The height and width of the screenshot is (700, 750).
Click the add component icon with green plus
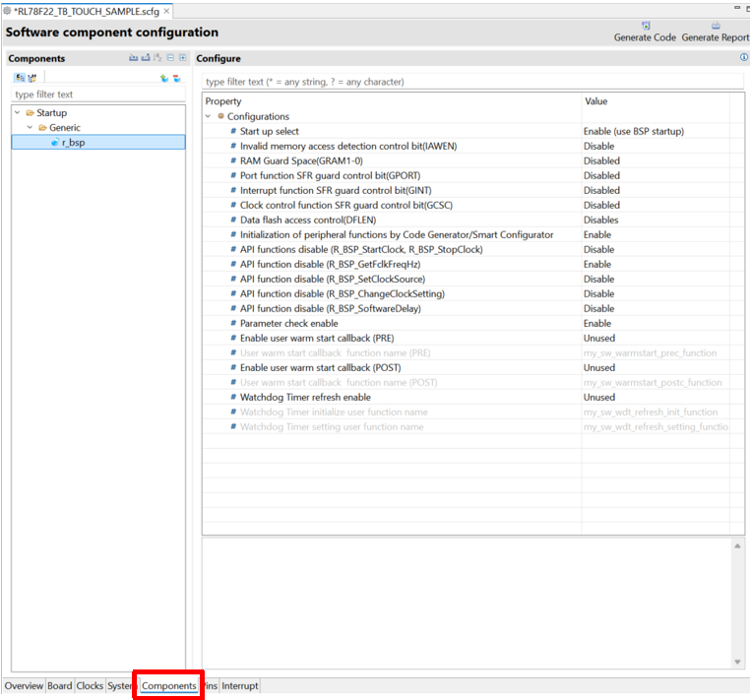pos(164,78)
